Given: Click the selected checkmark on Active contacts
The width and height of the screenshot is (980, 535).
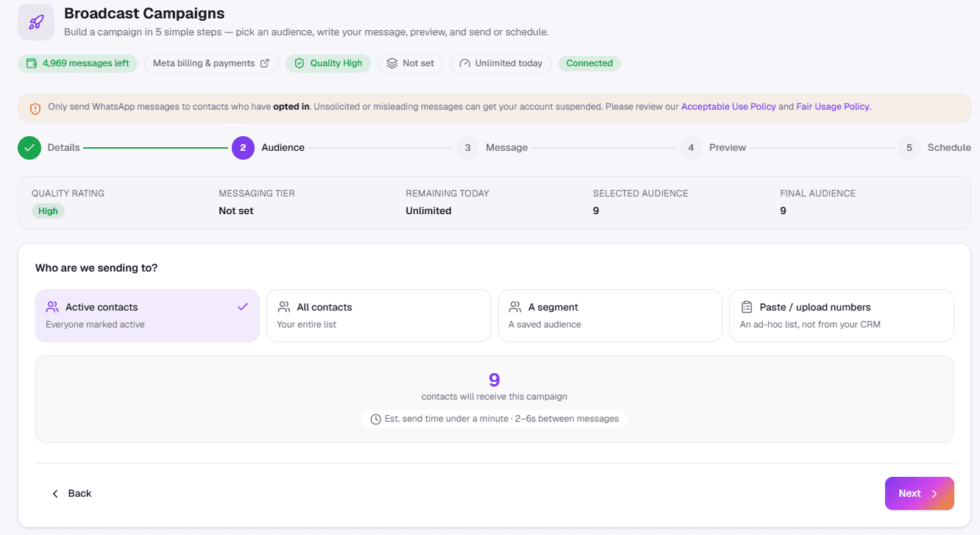Looking at the screenshot, I should [243, 307].
